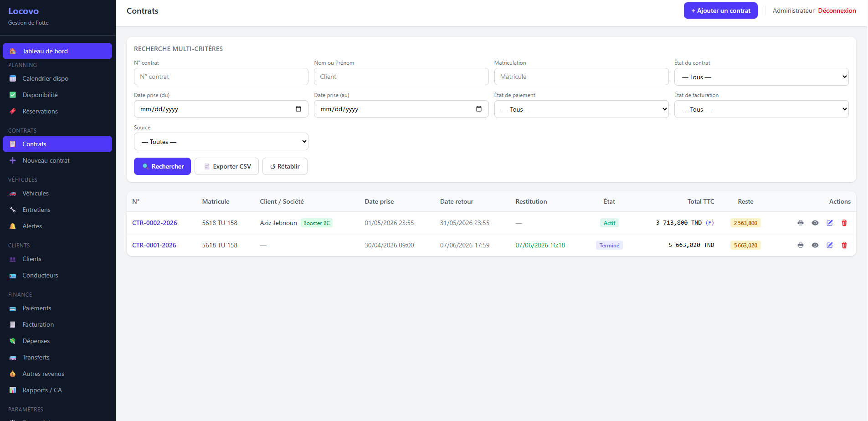Click the Dépenses money icon
Screen dimensions: 868x421
[x=13, y=341]
